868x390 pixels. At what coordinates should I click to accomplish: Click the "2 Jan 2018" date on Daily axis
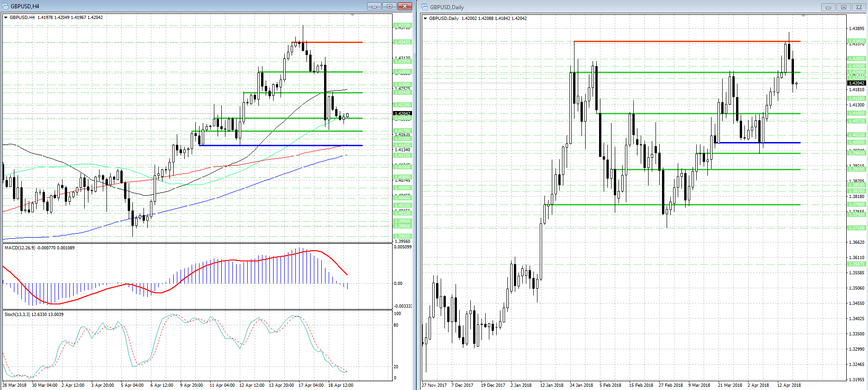[x=521, y=385]
